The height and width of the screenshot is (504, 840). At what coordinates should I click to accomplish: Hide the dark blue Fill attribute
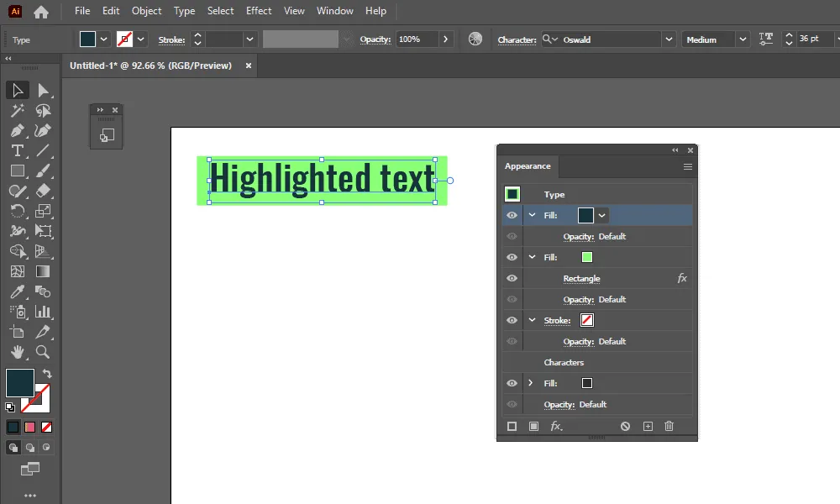point(512,215)
